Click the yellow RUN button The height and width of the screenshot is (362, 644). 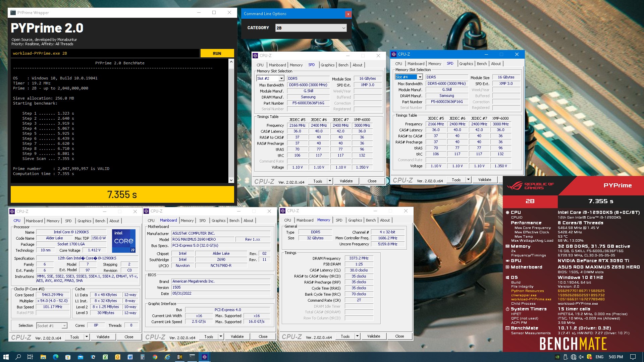pyautogui.click(x=217, y=53)
